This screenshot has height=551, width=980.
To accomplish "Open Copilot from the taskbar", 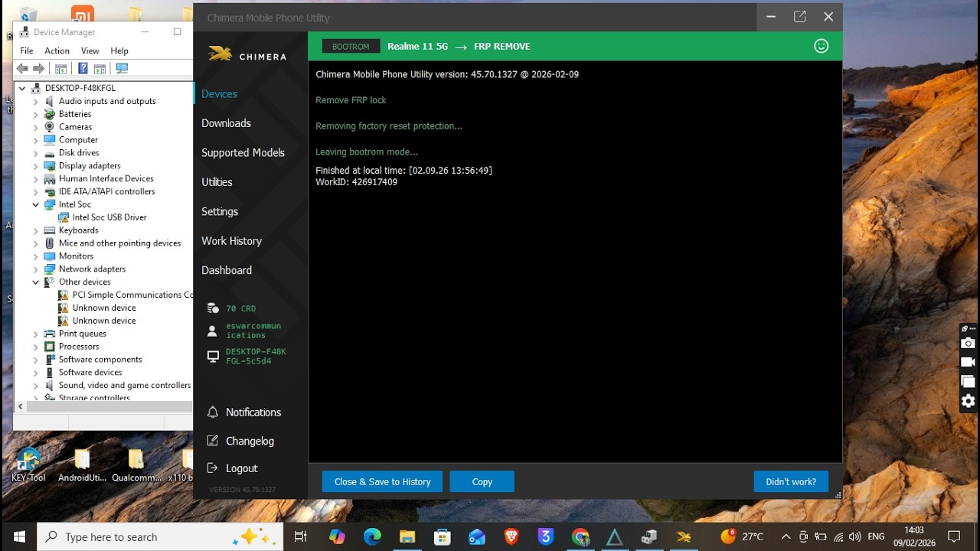I will [x=337, y=536].
